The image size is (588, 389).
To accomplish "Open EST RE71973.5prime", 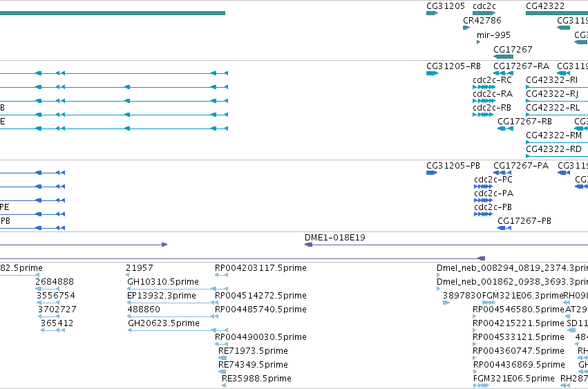I will click(253, 351).
